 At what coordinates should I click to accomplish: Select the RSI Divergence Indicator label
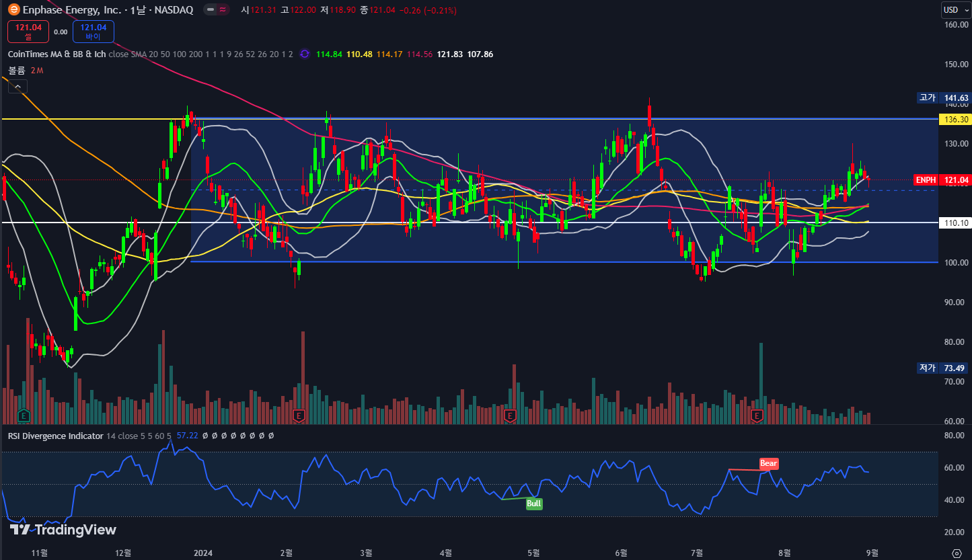coord(56,436)
